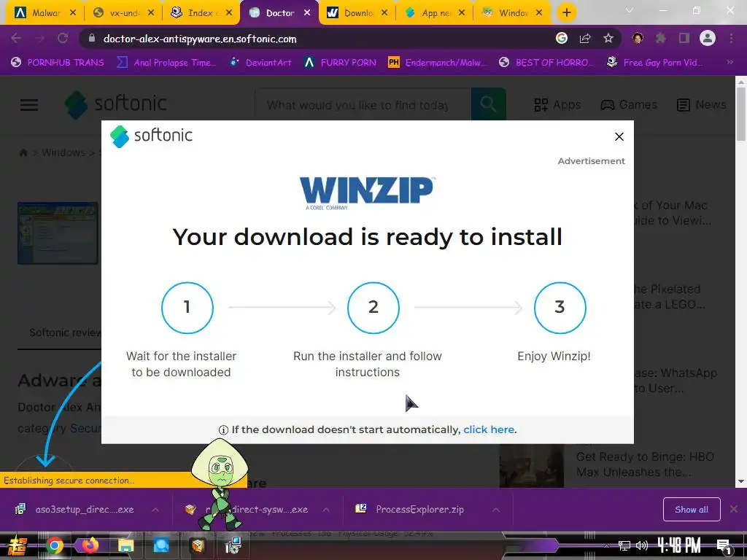Click the Softonic search magnifier button
The image size is (747, 560).
click(488, 104)
